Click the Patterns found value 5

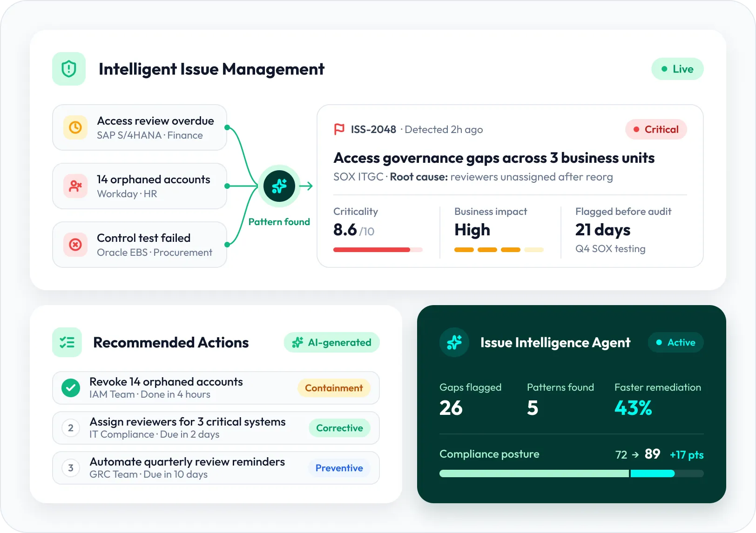click(x=533, y=408)
